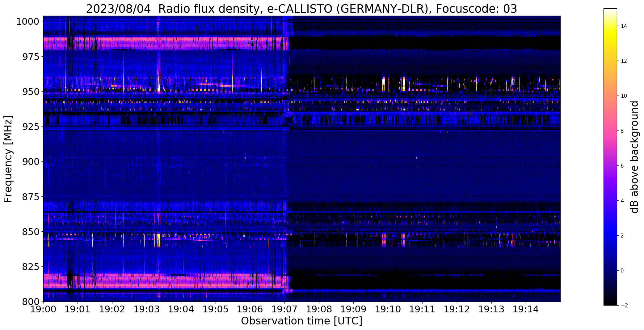Click the 19:09 time tick label

pyautogui.click(x=353, y=309)
